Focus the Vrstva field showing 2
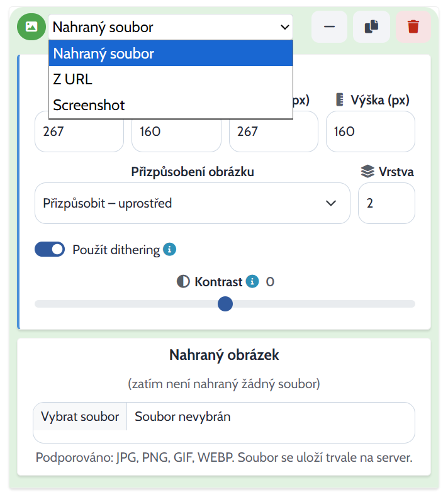Screen dimensions: 448x497 [386, 203]
